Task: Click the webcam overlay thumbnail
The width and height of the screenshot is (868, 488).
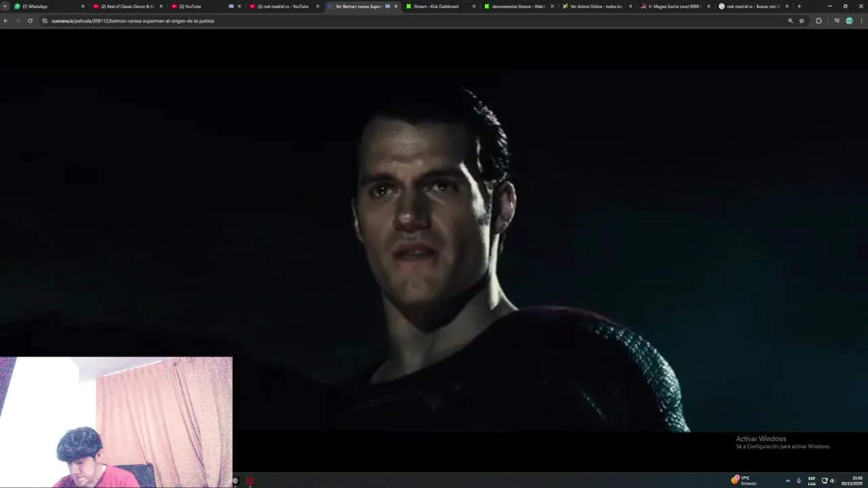Action: [x=116, y=422]
